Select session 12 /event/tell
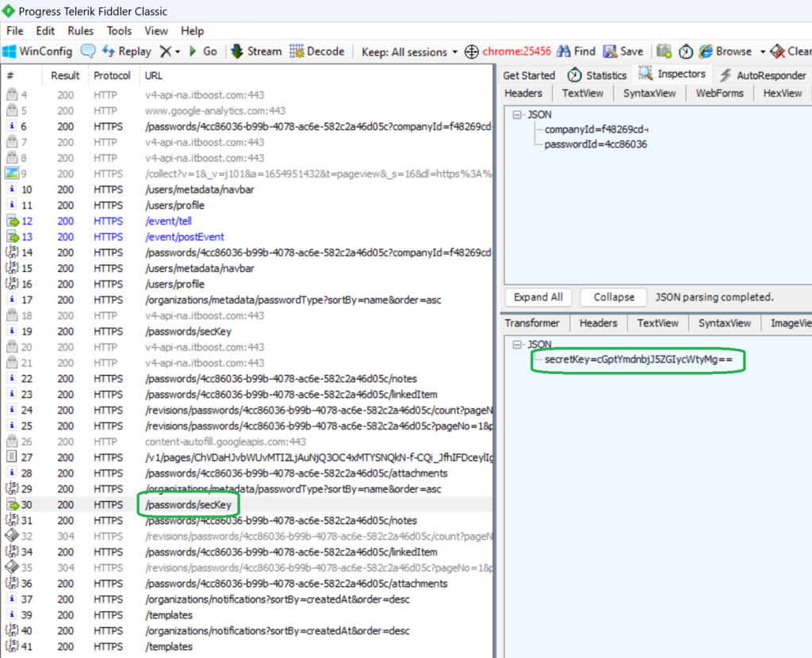This screenshot has height=658, width=812. [247, 221]
